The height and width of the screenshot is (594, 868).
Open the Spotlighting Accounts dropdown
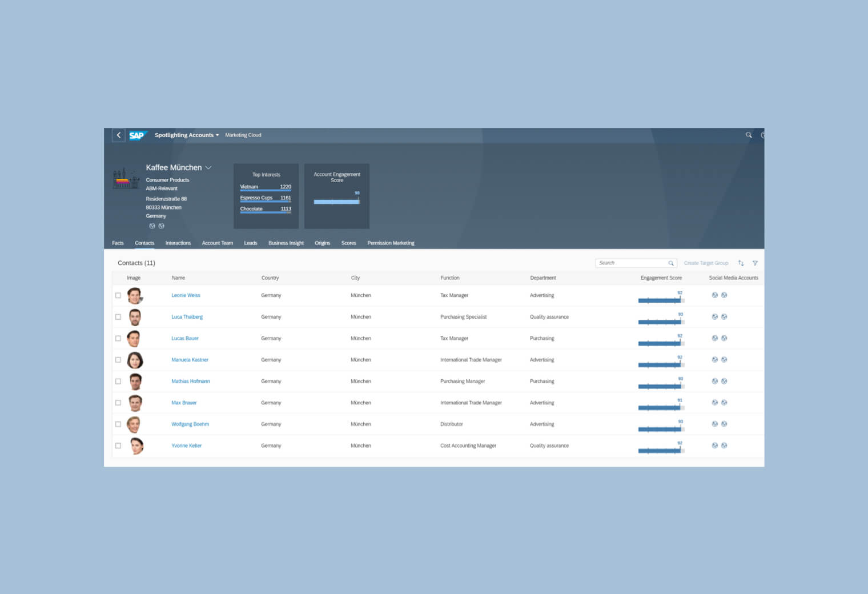tap(186, 135)
